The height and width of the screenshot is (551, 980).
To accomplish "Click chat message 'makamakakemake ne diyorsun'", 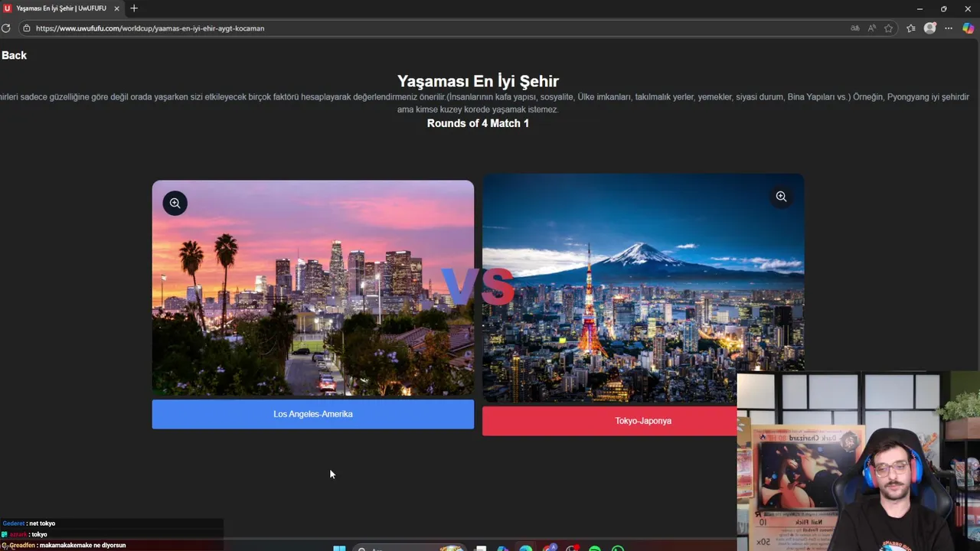I will tap(82, 546).
